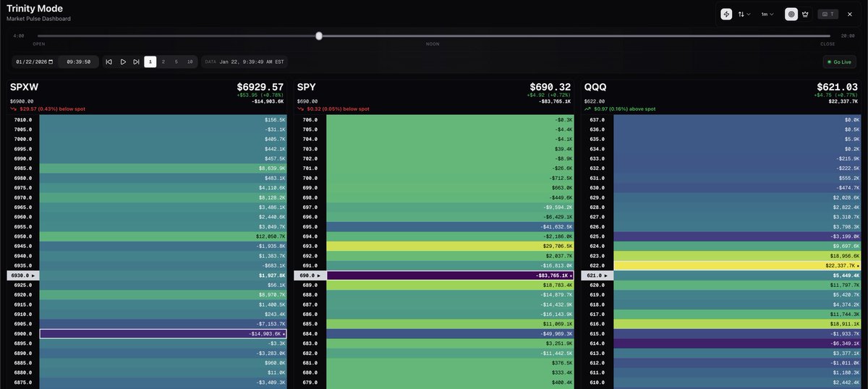868x389 pixels.
Task: Click QQQ price $621.03
Action: click(838, 87)
